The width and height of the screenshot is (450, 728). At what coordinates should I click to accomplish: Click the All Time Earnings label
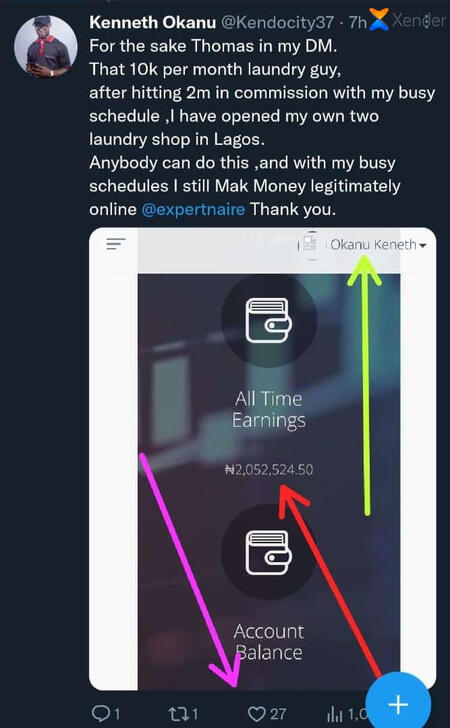click(268, 410)
